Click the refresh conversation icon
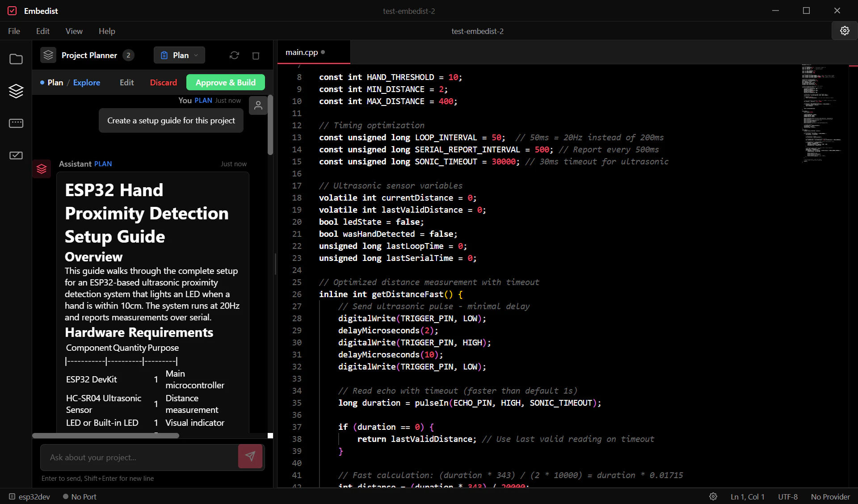Image resolution: width=858 pixels, height=504 pixels. (x=235, y=55)
